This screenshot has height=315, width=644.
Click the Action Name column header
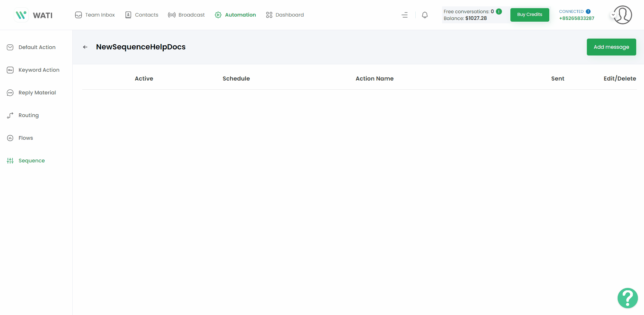[x=375, y=78]
